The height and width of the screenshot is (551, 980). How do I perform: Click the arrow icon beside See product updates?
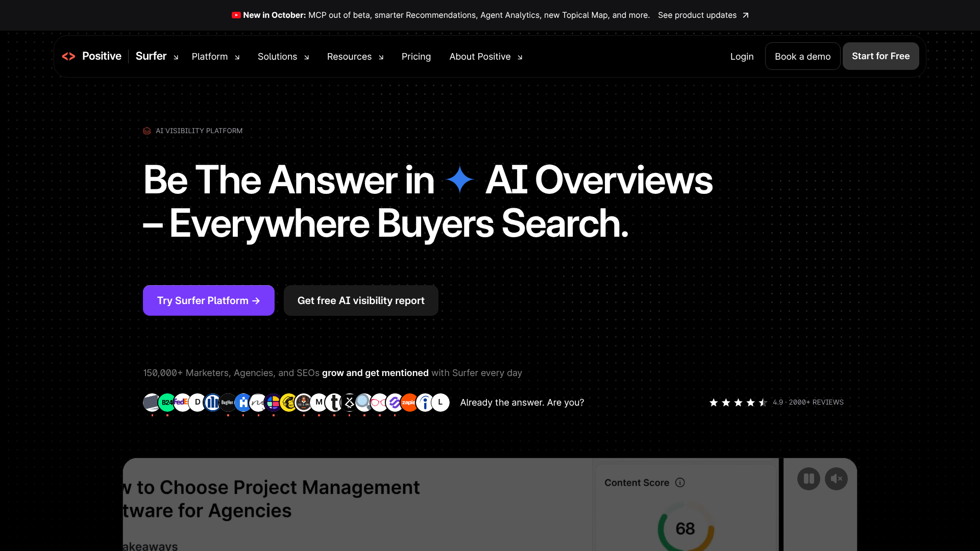[746, 15]
